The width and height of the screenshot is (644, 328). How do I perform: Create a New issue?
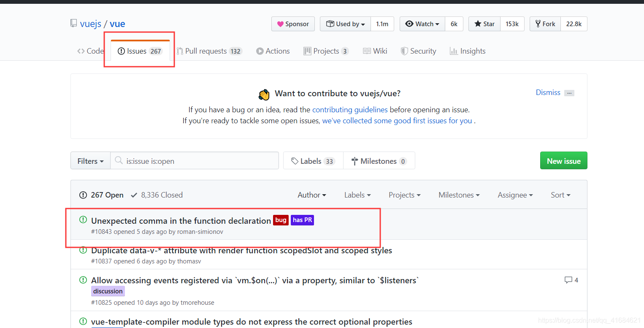(x=563, y=161)
